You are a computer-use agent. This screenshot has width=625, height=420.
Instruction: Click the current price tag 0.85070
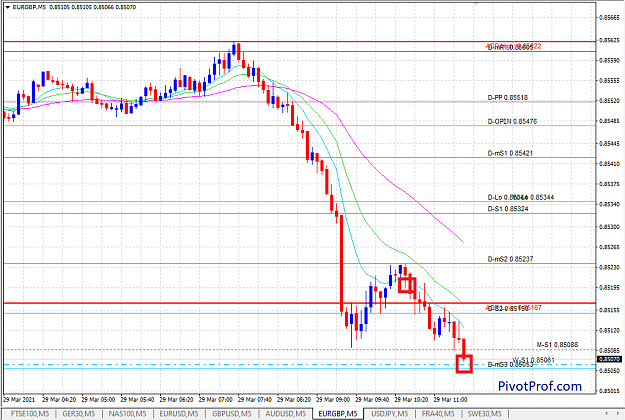[x=609, y=359]
